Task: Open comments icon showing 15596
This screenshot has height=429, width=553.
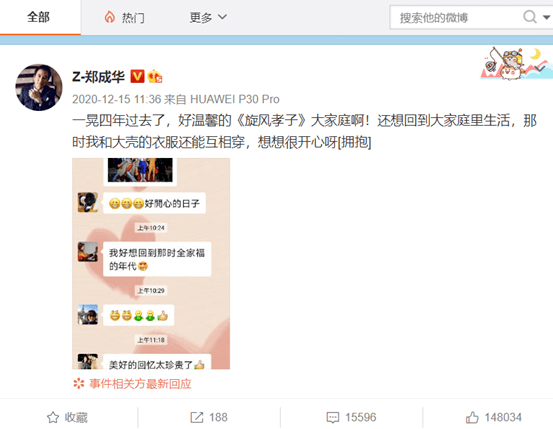Action: [x=351, y=417]
